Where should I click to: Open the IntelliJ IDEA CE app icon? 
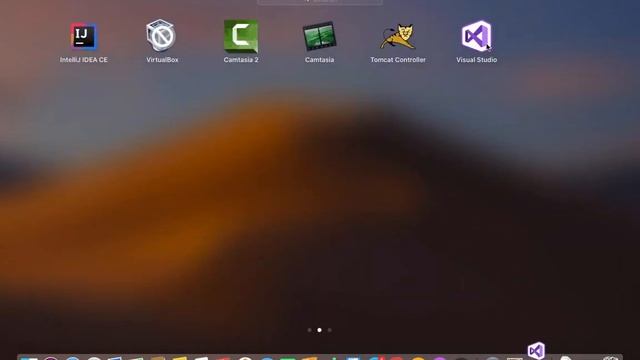(84, 36)
